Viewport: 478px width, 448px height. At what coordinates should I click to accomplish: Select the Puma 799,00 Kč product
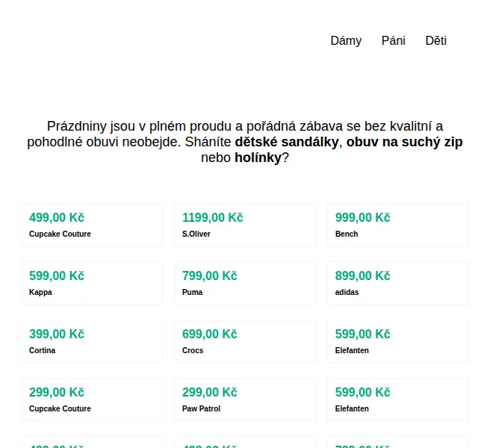point(245,283)
